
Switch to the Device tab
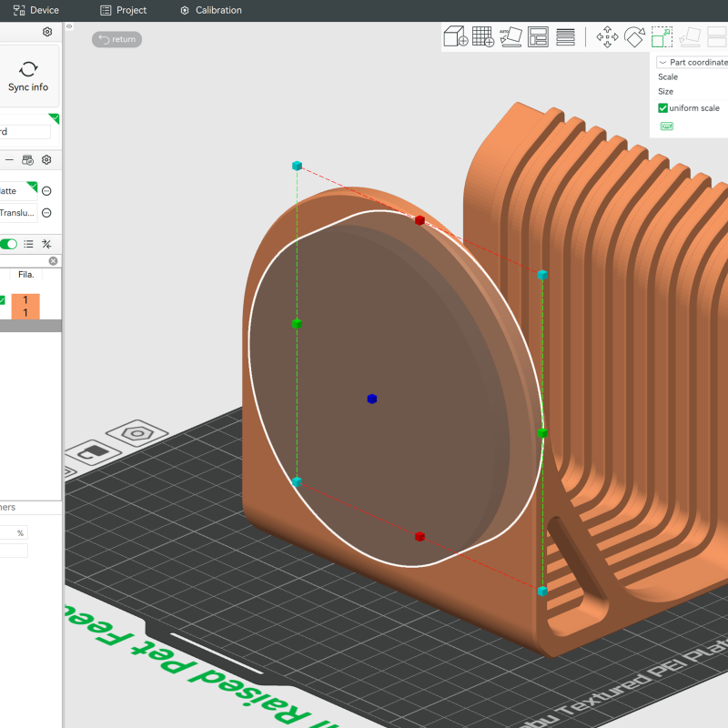[36, 10]
